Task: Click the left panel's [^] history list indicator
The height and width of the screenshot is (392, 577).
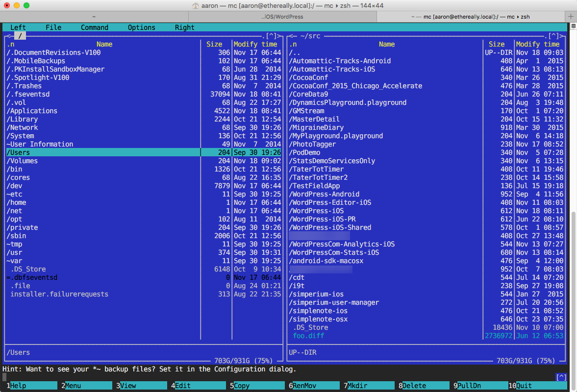Action: (271, 36)
